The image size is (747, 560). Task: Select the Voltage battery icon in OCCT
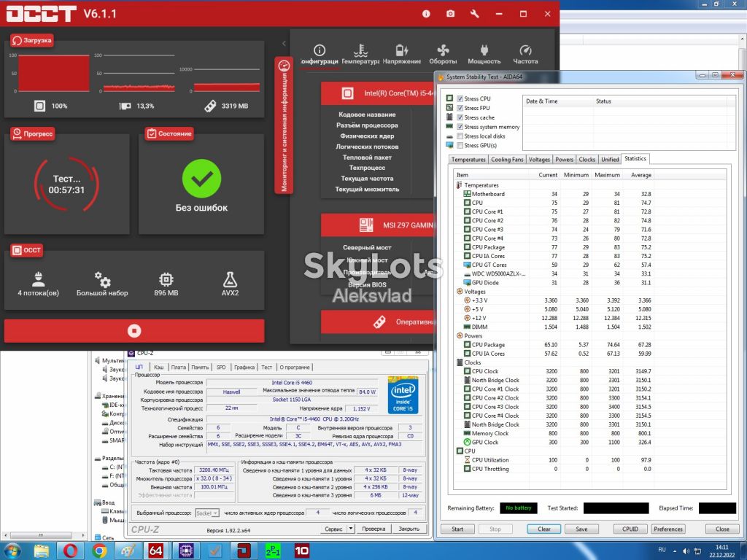[x=402, y=50]
